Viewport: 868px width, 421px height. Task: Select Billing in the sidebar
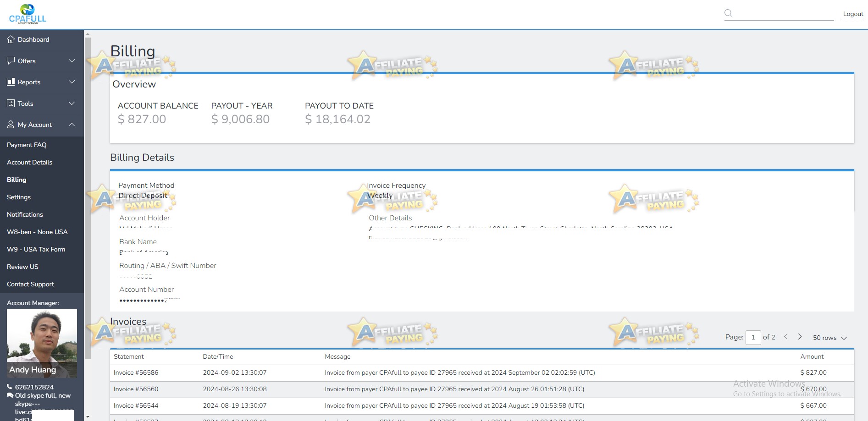click(17, 180)
